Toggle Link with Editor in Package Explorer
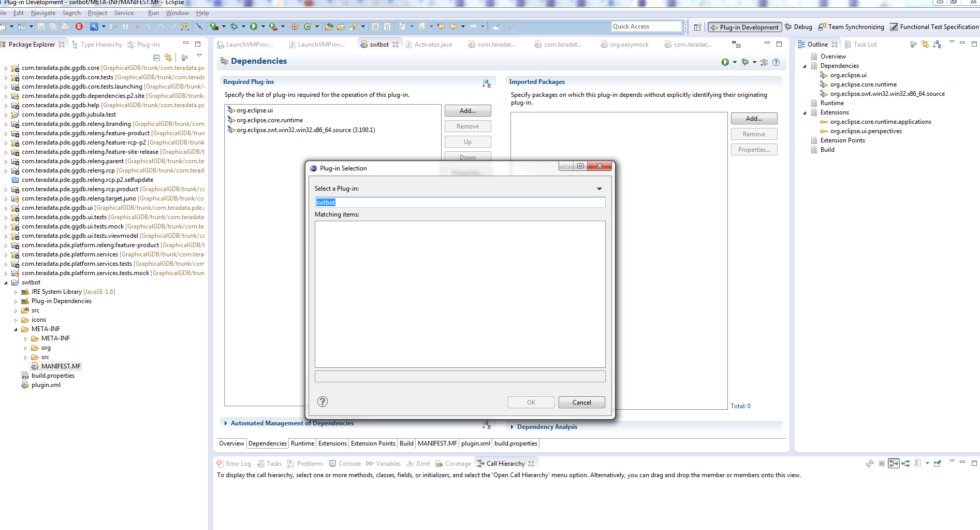Viewport: 980px width, 530px height. 168,58
